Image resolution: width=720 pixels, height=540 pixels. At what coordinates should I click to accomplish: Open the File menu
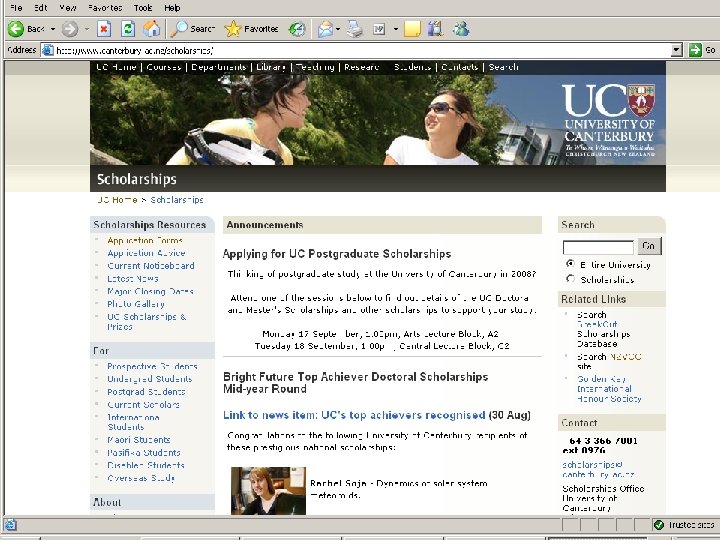16,8
